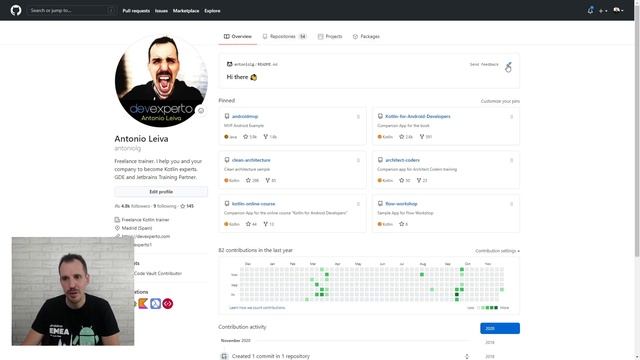Click the darkest green contribution legend square

pos(496,308)
